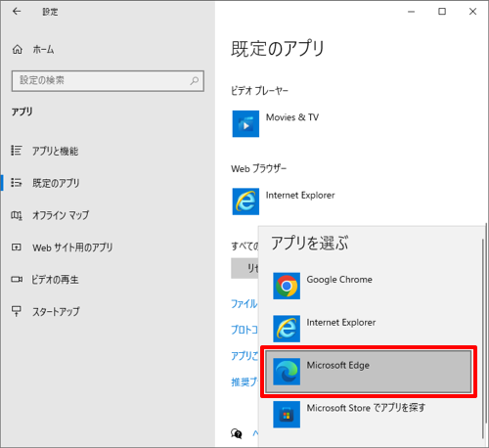Minimize the Settings window
This screenshot has height=448, width=489.
point(412,12)
